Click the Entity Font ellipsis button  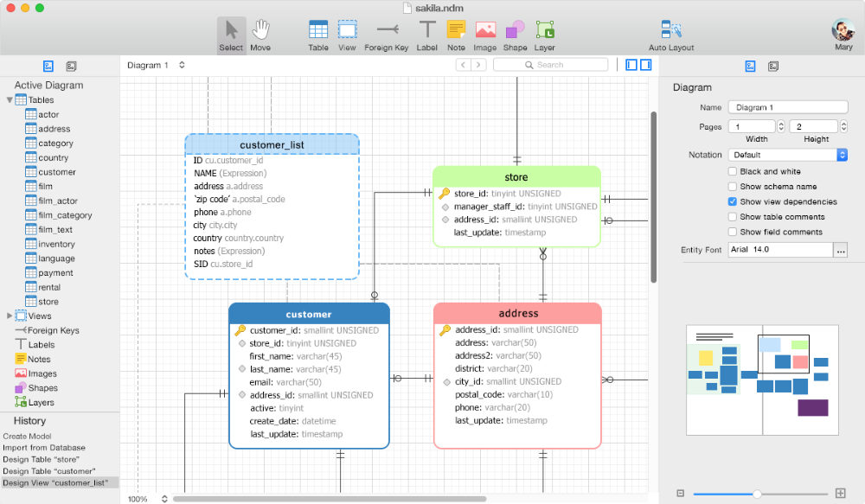[840, 249]
